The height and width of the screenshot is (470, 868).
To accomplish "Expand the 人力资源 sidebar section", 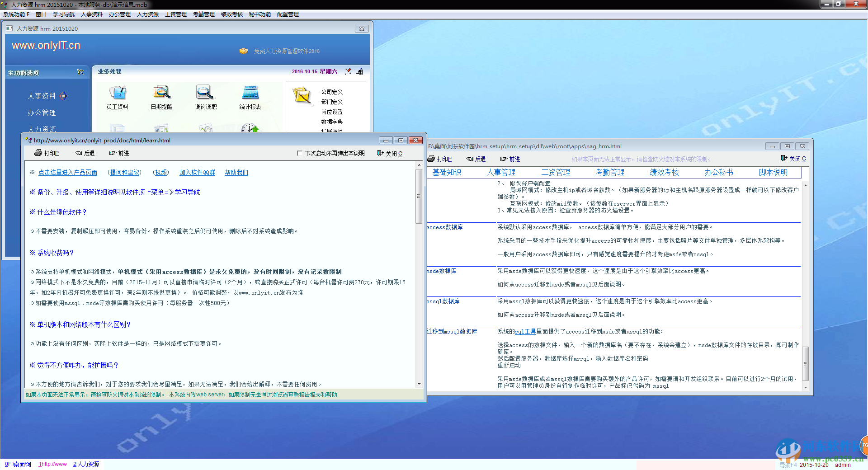I will (42, 129).
